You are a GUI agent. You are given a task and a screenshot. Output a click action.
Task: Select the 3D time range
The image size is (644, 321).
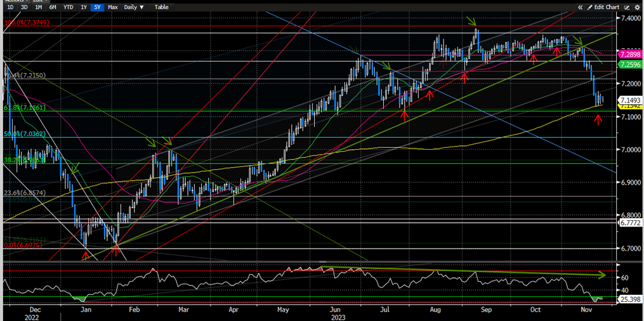pyautogui.click(x=24, y=7)
